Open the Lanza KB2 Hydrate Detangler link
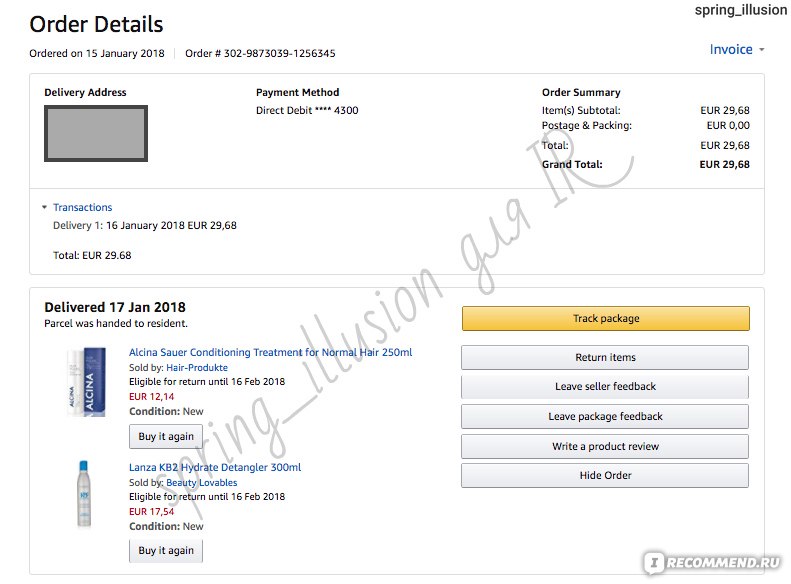This screenshot has width=791, height=584. tap(215, 467)
